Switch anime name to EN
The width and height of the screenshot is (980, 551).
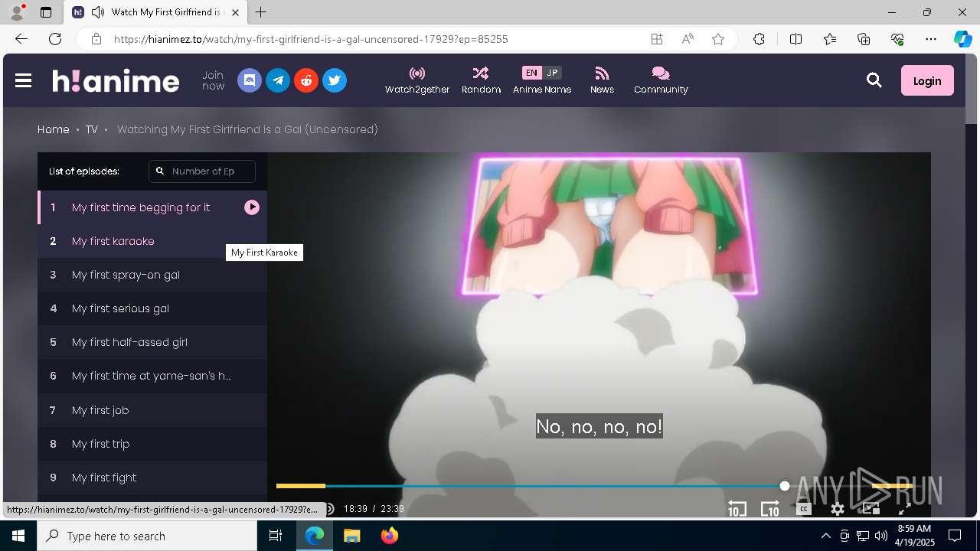531,73
